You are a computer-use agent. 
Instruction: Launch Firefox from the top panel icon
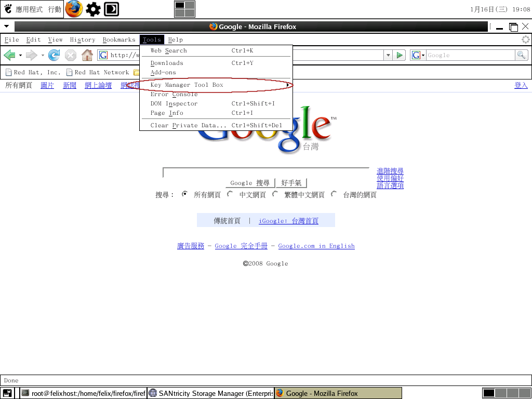pos(74,9)
